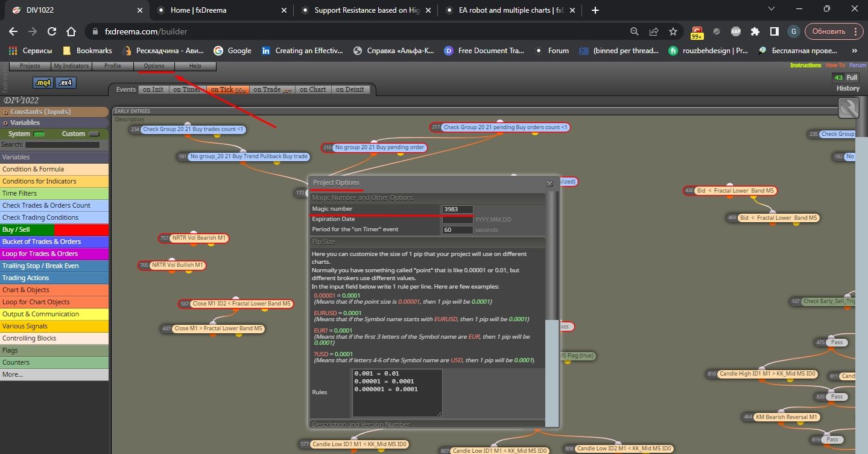This screenshot has height=454, width=868.
Task: Toggle the browser side panel
Action: click(774, 31)
